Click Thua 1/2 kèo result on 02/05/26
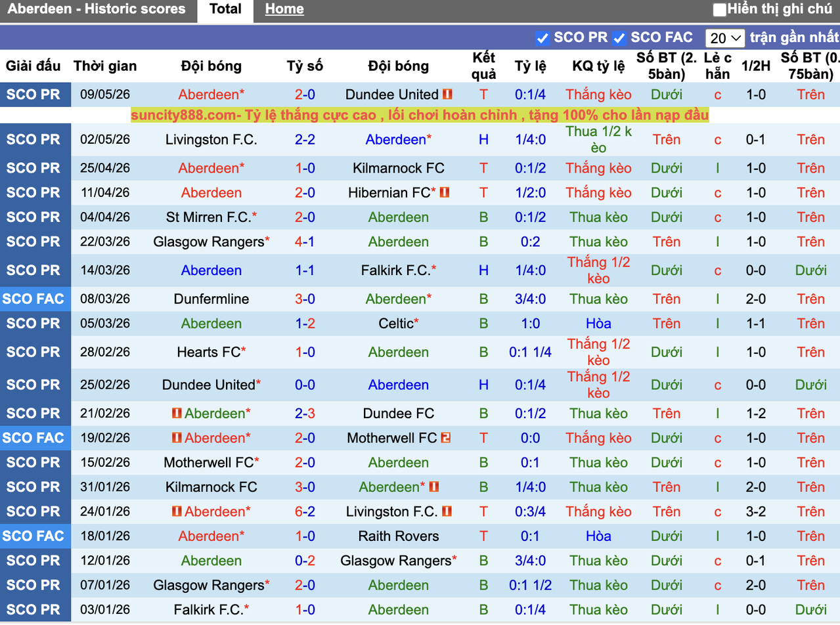Image resolution: width=840 pixels, height=625 pixels. click(598, 140)
